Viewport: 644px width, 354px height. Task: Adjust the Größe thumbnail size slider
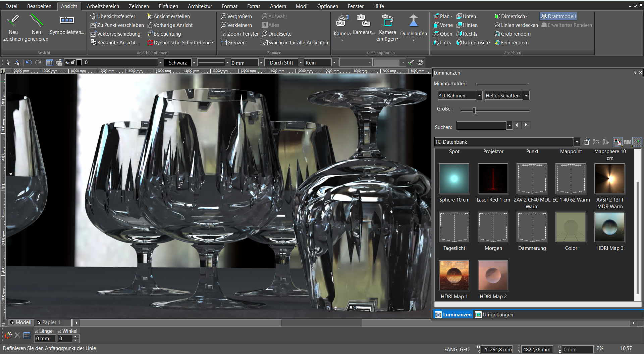[x=474, y=110]
